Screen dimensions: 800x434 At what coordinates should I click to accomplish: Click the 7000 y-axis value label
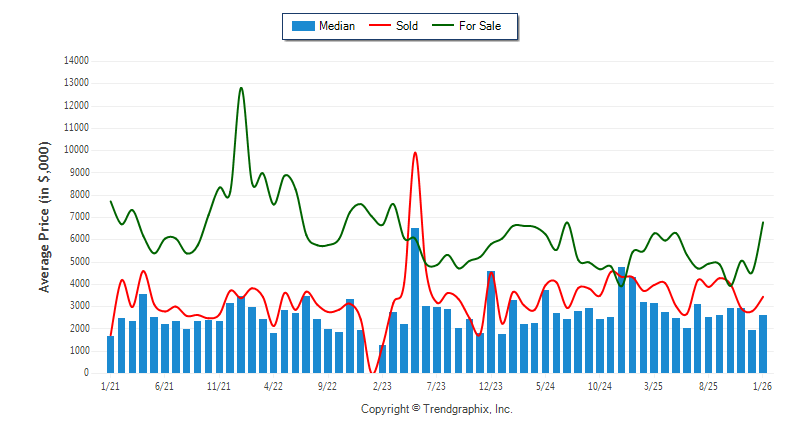pos(78,217)
